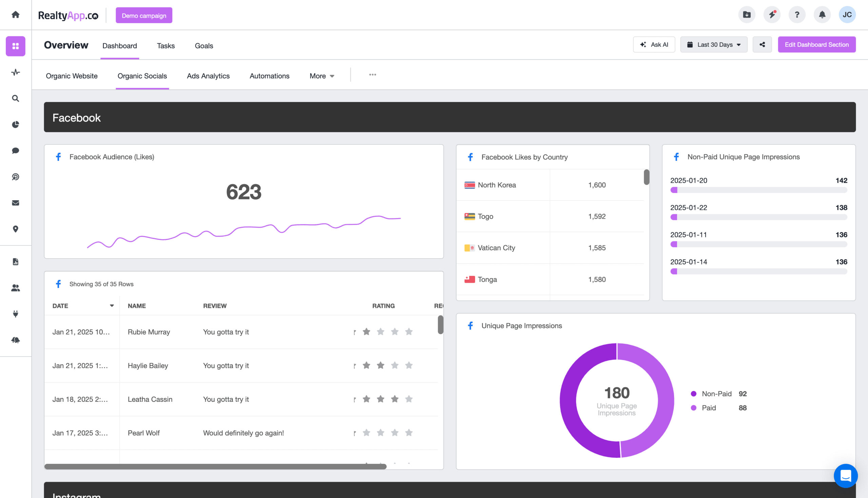Open the JC user avatar menu
The width and height of the screenshot is (868, 498).
(x=847, y=15)
